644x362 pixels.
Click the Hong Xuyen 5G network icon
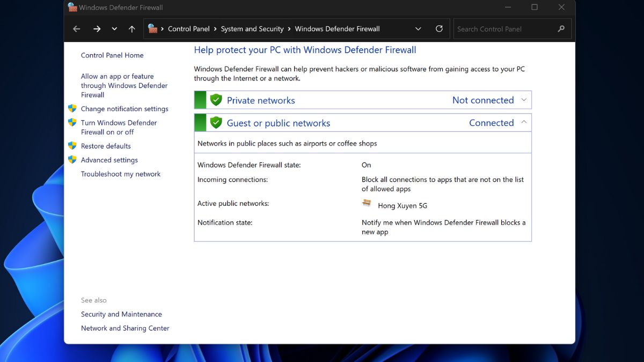367,203
